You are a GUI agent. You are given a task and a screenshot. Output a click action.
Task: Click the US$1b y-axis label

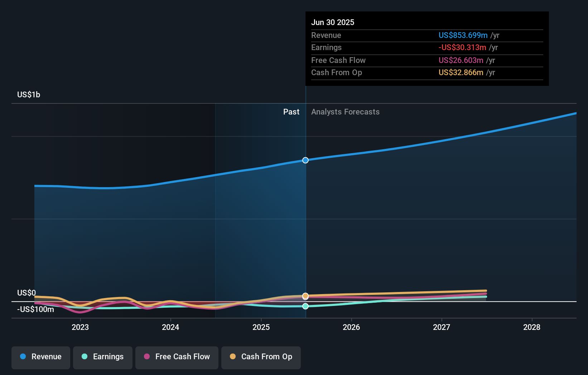point(29,95)
